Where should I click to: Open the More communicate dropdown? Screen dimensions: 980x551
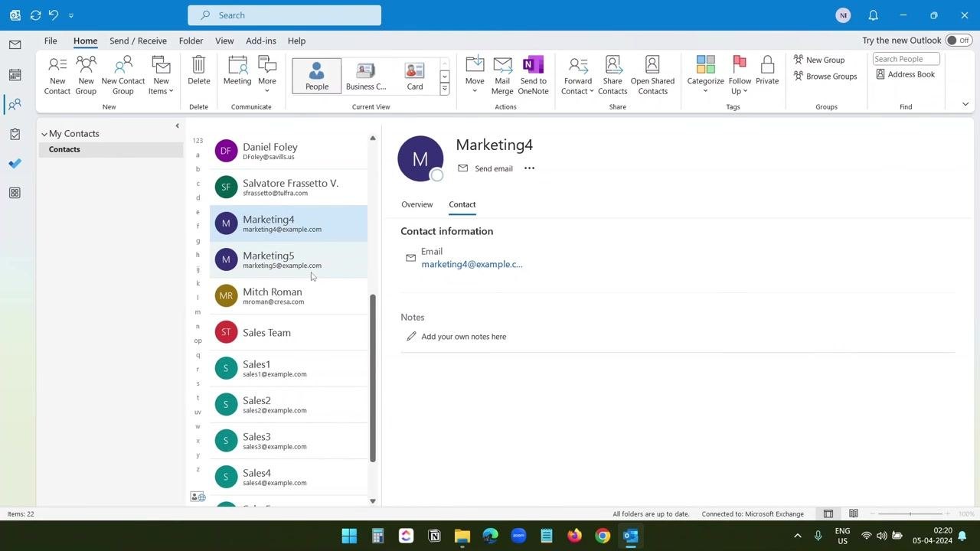pos(267,76)
